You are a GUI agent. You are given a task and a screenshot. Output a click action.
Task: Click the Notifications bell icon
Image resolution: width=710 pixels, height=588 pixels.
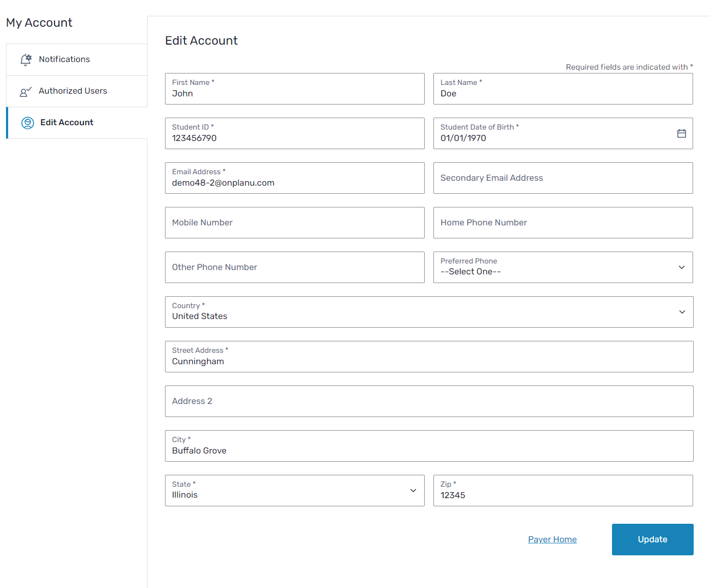tap(26, 59)
